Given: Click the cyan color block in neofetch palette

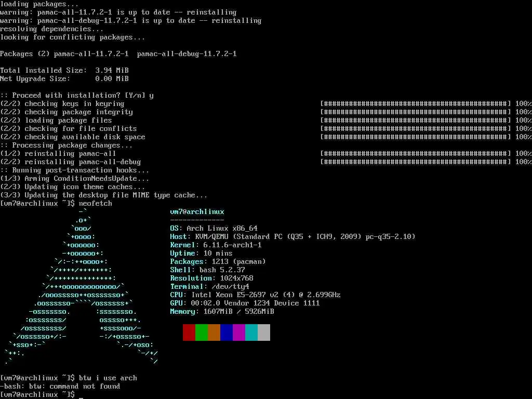Looking at the screenshot, I should (251, 332).
